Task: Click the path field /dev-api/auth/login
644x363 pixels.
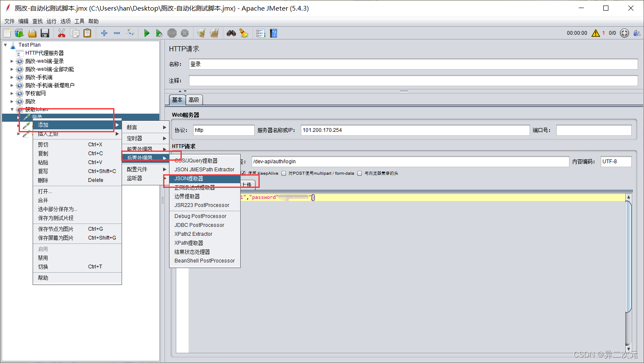Action: pos(410,162)
